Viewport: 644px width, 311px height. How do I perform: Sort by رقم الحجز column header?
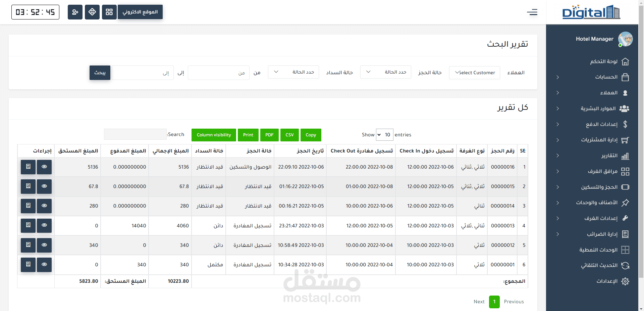502,151
